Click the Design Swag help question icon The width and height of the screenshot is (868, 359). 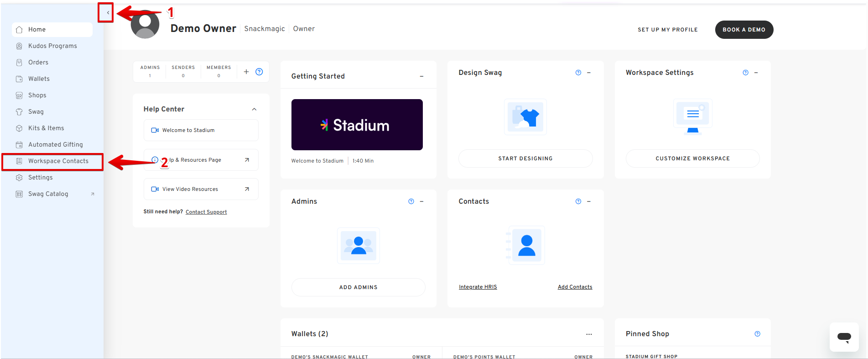pyautogui.click(x=578, y=73)
